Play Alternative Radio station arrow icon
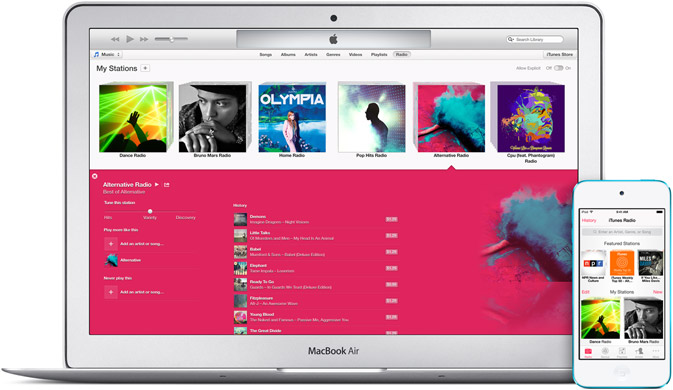673x390 pixels. (x=157, y=184)
